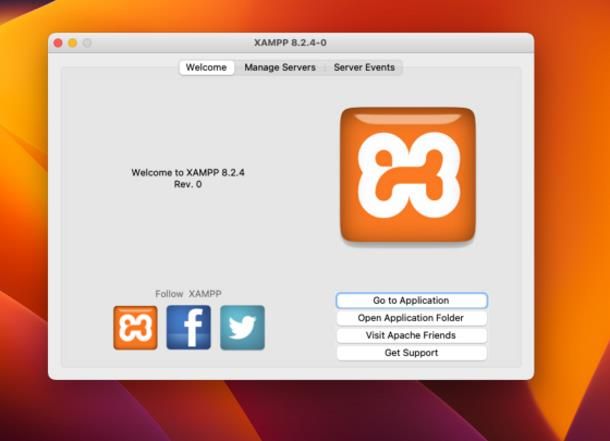This screenshot has width=610, height=441.
Task: Minimize XAMPP window using yellow button
Action: 72,43
